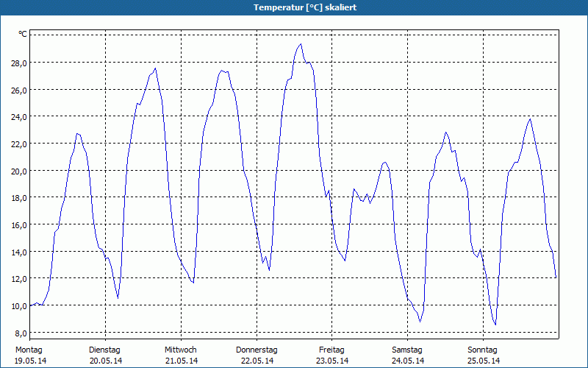588x368 pixels.
Task: Click the °C unit label on the axis
Action: [22, 35]
